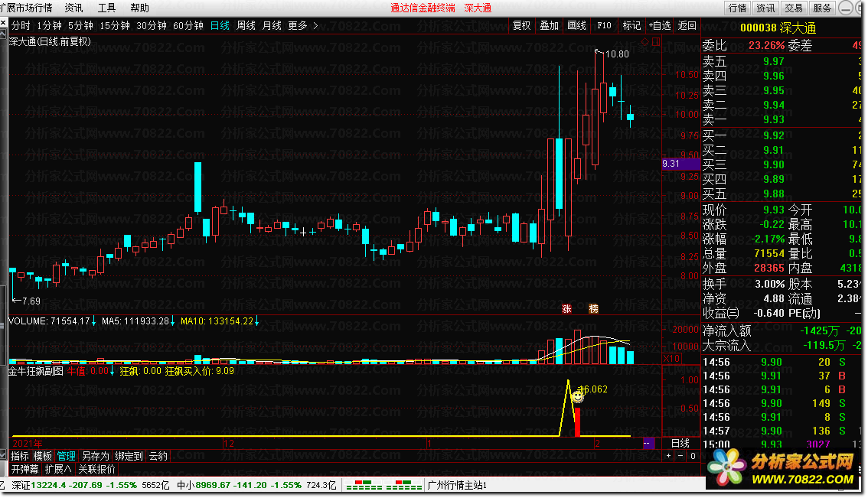Screen dimensions: 868x498
Task: Switch to the 月线 monthly tab
Action: pyautogui.click(x=272, y=25)
